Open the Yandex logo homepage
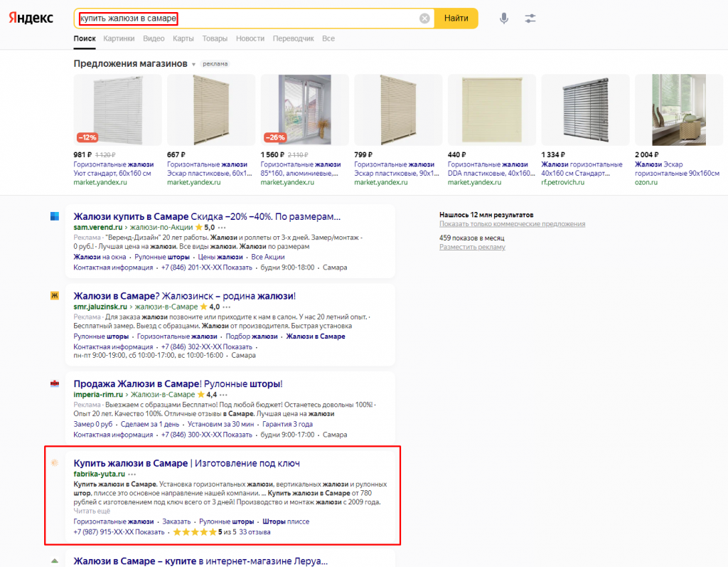Screen dimensions: 728x567 point(31,18)
